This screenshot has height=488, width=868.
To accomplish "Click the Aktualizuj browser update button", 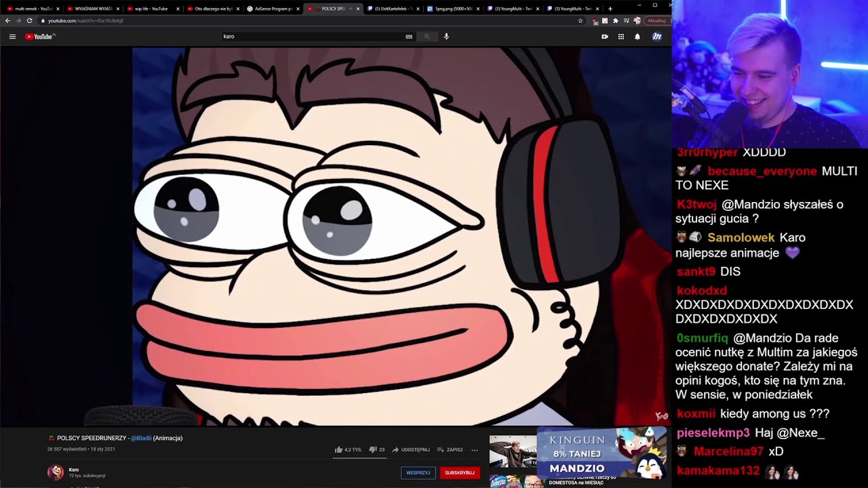I will pos(658,21).
